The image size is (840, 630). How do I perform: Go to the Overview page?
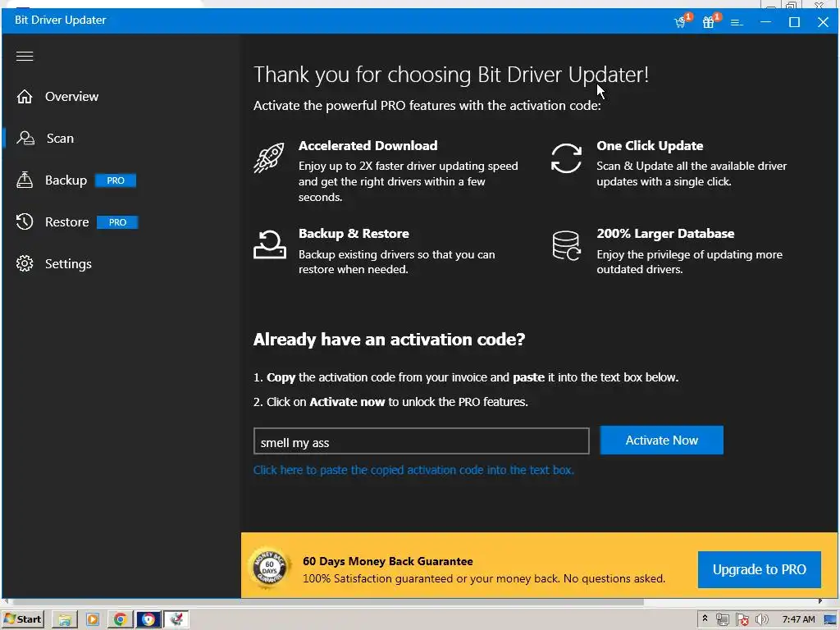click(71, 97)
